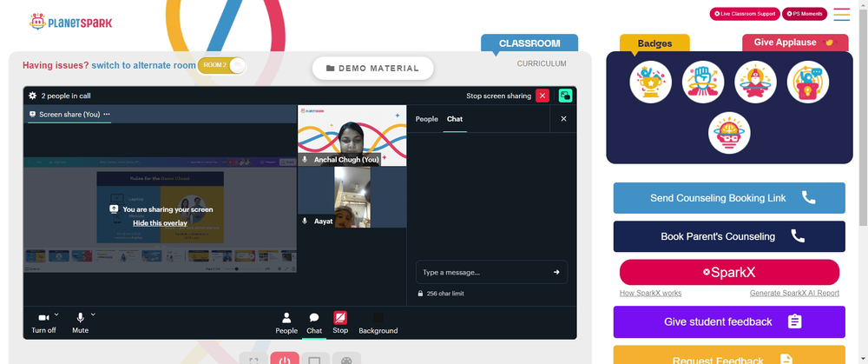Screen dimensions: 868x364
Task: Click Book Parent's Counseling button
Action: 729,236
